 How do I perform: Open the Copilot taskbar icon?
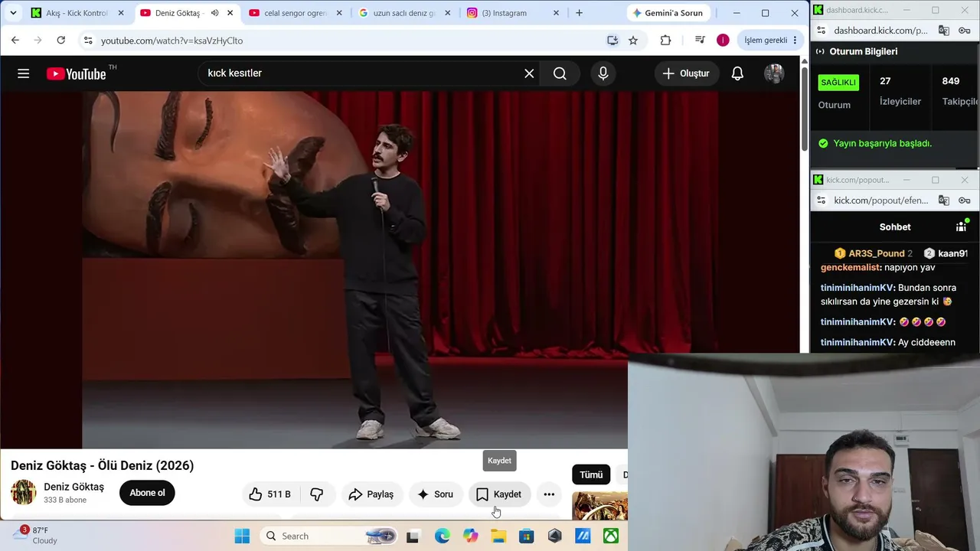[x=470, y=536]
